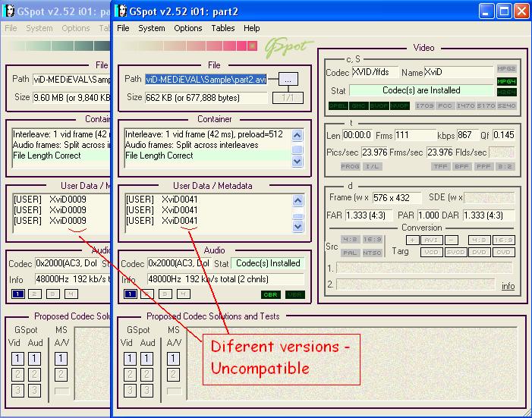The height and width of the screenshot is (418, 532).
Task: Click the TFF field order indicator
Action: (x=441, y=167)
